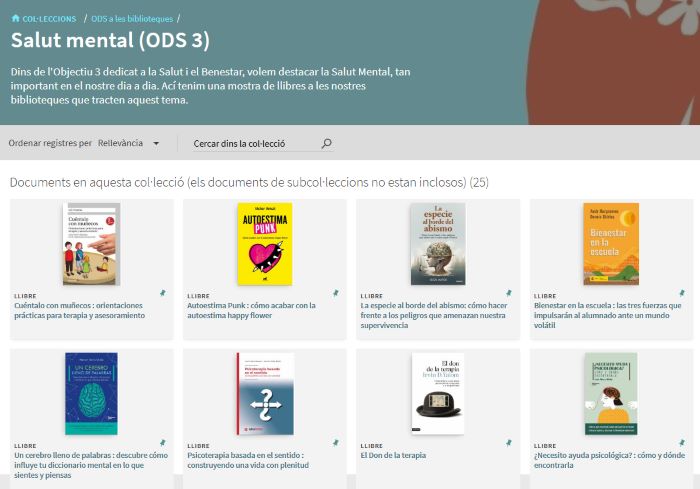Screen dimensions: 700x489
Task: Pin the ¿Necesito ayuda psicológica? book
Action: click(x=681, y=442)
